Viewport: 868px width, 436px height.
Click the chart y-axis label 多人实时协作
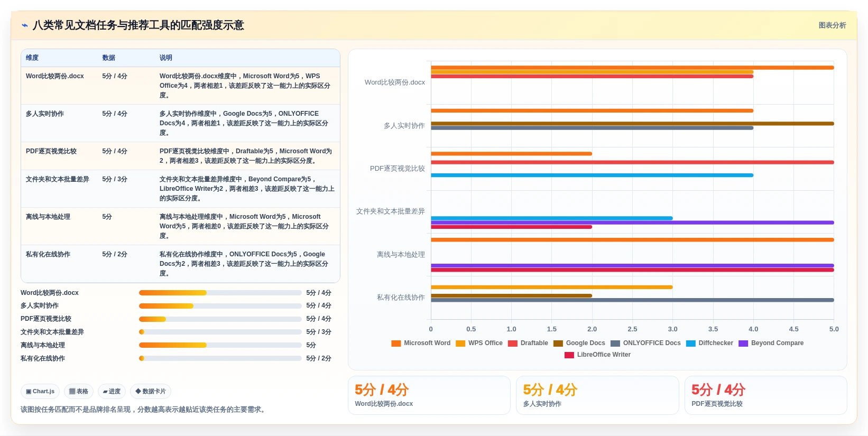coord(404,126)
